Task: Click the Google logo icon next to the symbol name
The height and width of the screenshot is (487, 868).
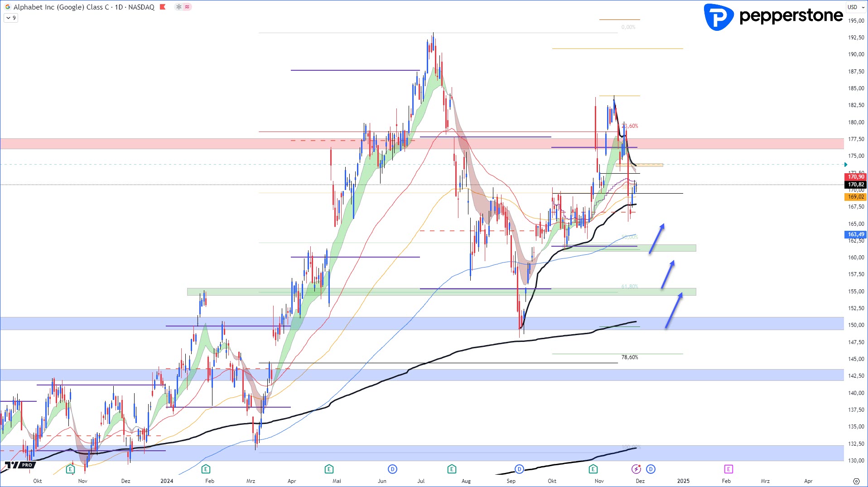Action: tap(8, 7)
